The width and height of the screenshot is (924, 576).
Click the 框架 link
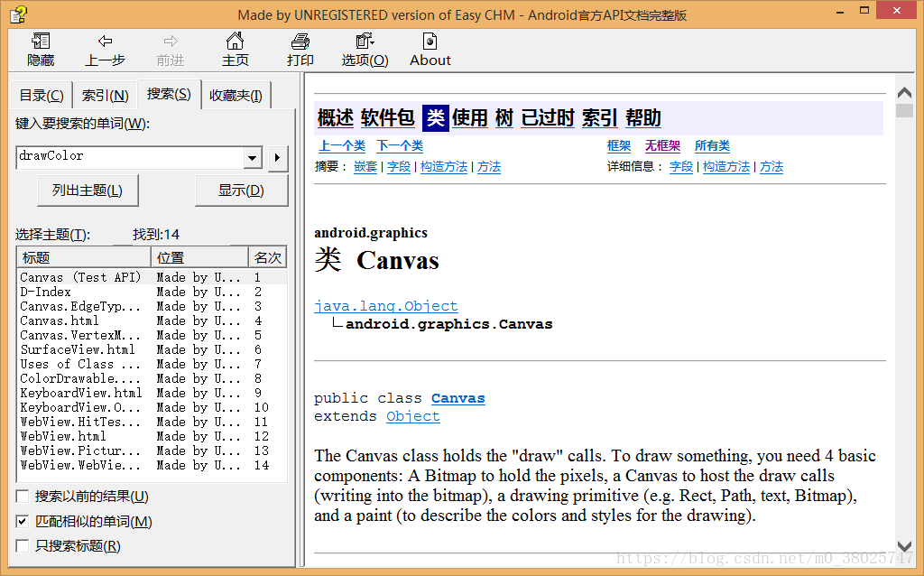pos(619,145)
